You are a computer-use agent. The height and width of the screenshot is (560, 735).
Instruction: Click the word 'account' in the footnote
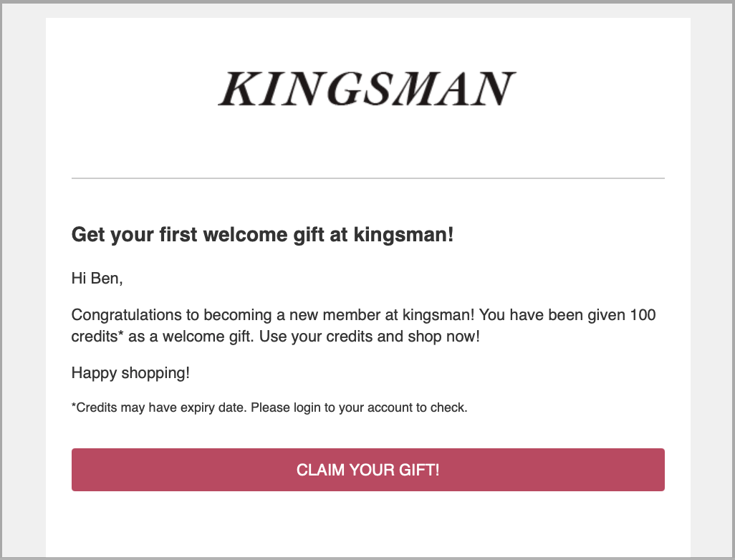[x=390, y=407]
